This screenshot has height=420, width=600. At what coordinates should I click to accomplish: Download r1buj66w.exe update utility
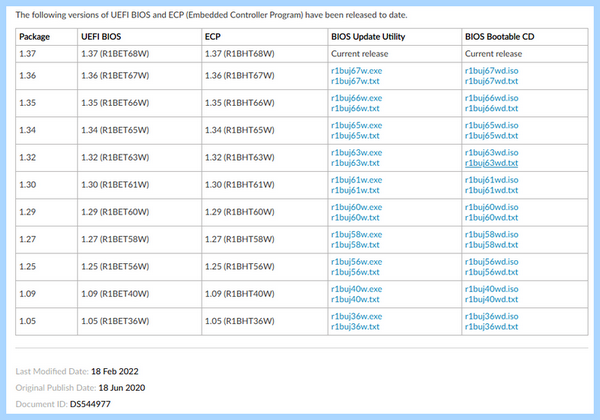[x=356, y=98]
